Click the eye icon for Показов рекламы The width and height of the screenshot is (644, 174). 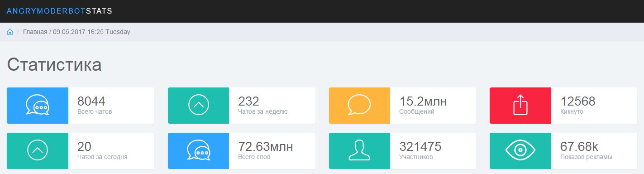coord(520,150)
